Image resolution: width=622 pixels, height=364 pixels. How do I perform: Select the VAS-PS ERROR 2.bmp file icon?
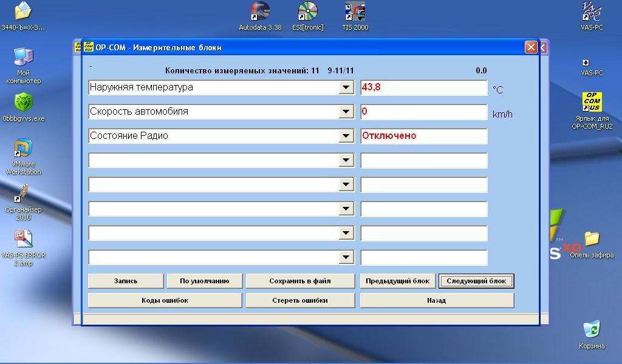pos(24,248)
